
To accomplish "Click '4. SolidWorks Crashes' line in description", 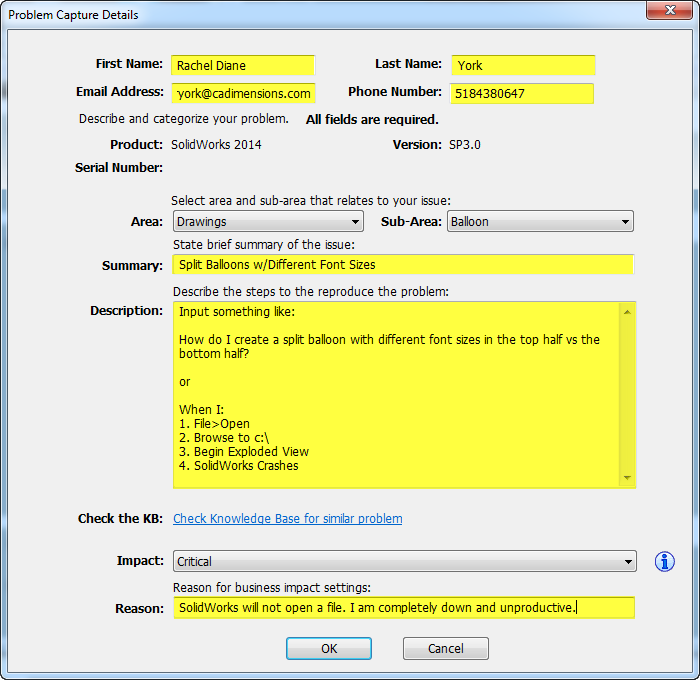I will coord(238,466).
